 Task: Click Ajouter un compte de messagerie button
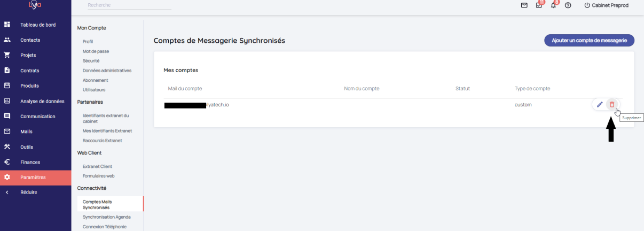click(x=589, y=41)
